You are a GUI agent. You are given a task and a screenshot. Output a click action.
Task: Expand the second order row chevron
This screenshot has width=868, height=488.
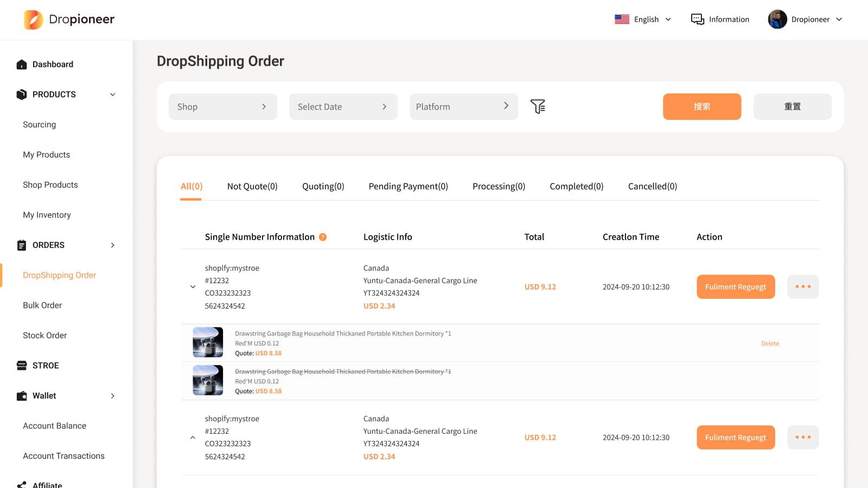(193, 438)
